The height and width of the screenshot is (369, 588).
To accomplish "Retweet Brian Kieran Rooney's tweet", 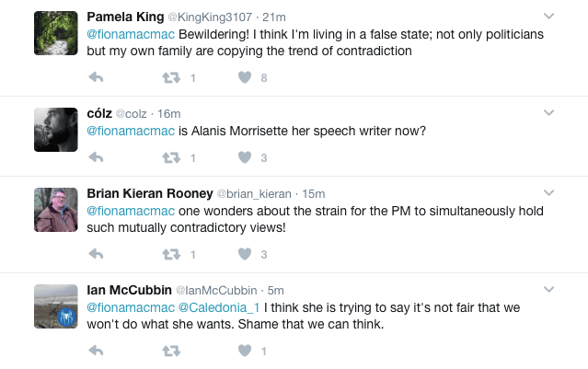I will point(171,254).
